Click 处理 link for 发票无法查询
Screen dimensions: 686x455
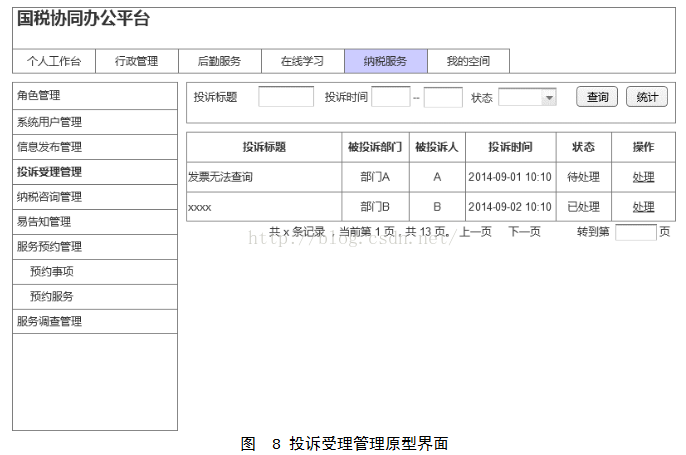tap(644, 177)
